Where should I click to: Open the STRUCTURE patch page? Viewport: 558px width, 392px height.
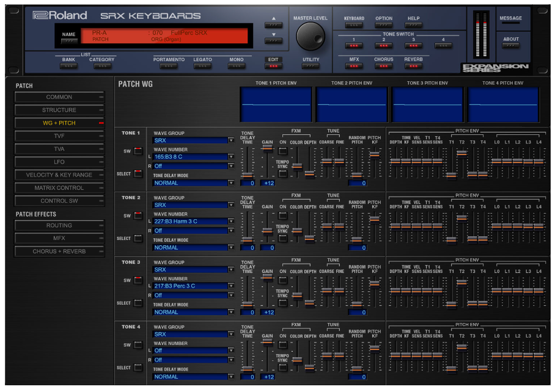[59, 110]
